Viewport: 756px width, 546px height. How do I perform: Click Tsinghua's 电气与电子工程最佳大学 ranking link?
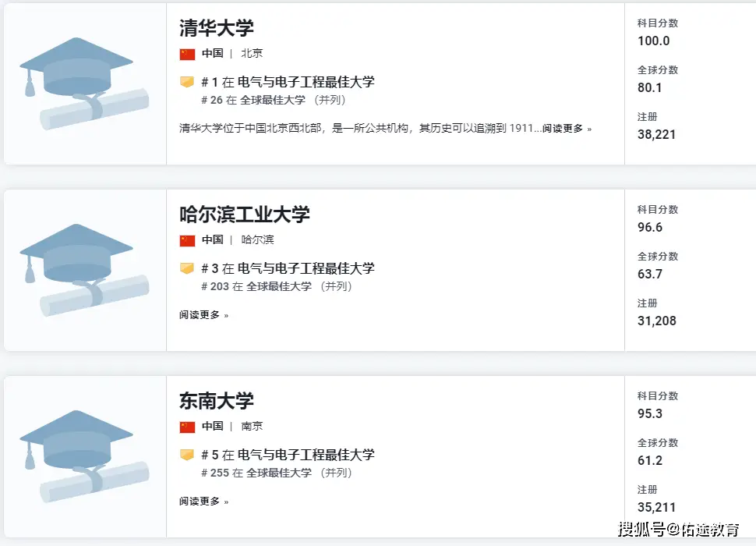coord(306,82)
